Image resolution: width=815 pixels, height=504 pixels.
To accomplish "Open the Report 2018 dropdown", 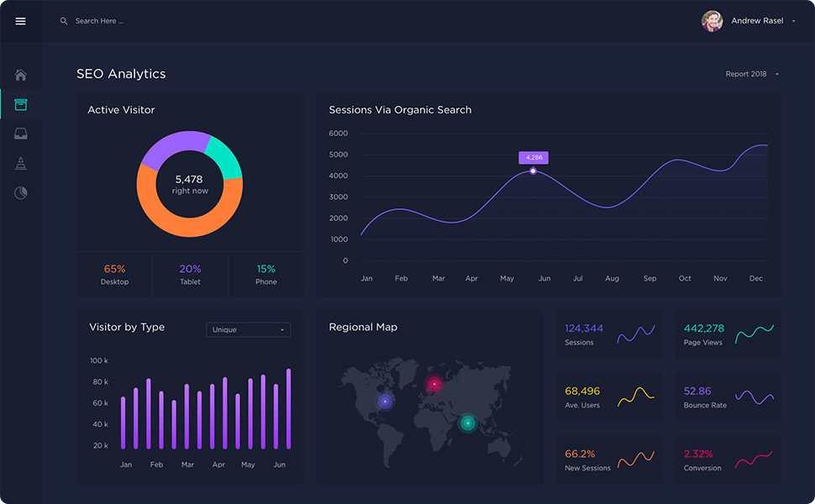I will click(x=752, y=74).
